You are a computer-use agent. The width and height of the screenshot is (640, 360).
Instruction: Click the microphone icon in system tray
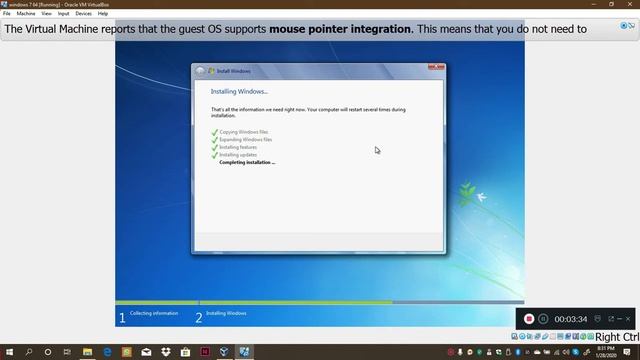pos(460,352)
